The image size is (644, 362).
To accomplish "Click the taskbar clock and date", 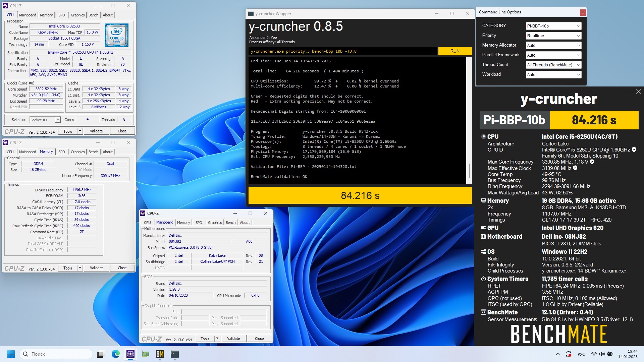I will click(628, 354).
